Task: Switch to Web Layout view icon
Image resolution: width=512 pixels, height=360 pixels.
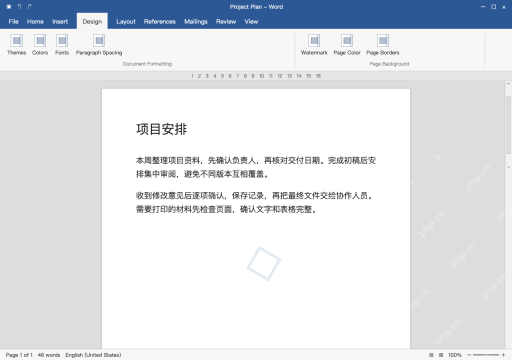Action: 441,355
